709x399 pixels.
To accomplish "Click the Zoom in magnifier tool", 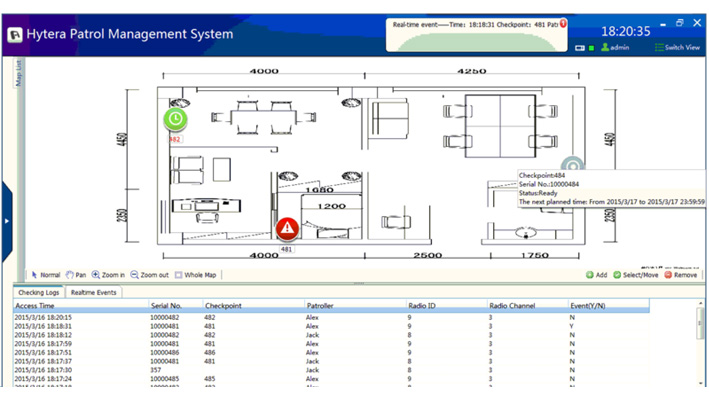I will [x=109, y=275].
